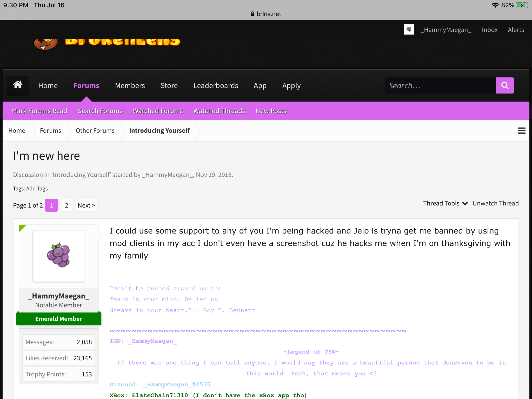The height and width of the screenshot is (399, 532).
Task: Select Watched Threads in the sub-navigation
Action: click(219, 111)
